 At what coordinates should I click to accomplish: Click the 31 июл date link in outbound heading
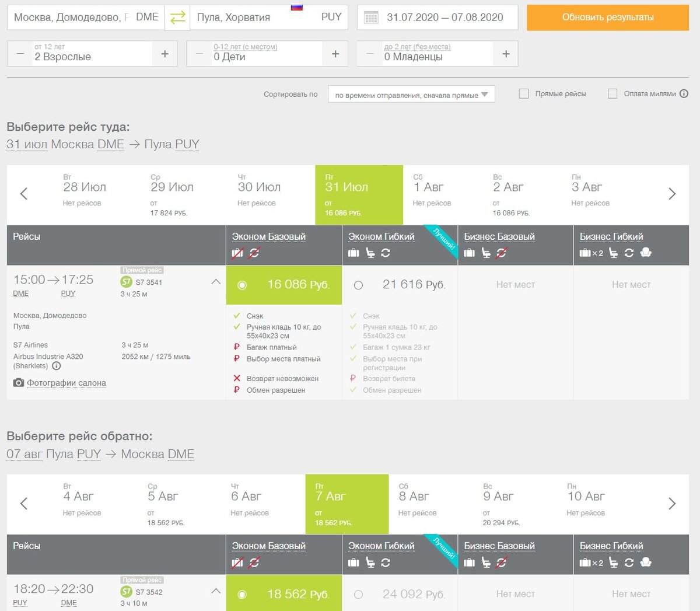pos(27,144)
